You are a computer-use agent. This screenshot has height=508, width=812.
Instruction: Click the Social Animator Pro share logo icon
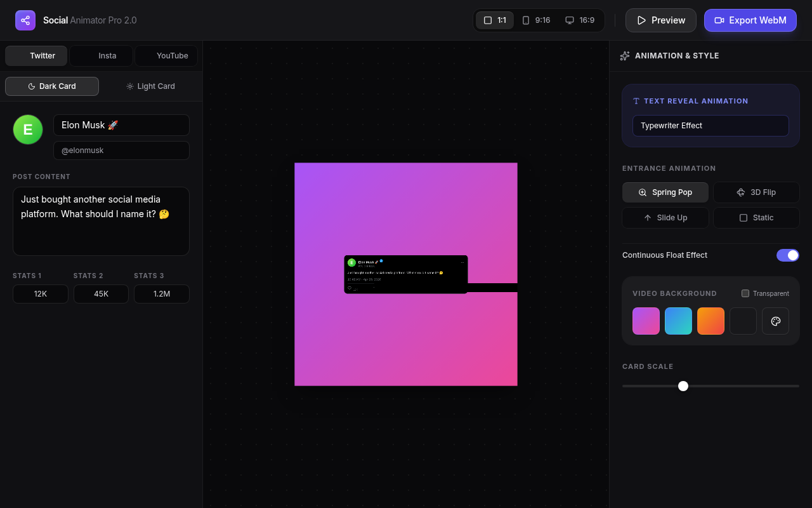coord(25,20)
